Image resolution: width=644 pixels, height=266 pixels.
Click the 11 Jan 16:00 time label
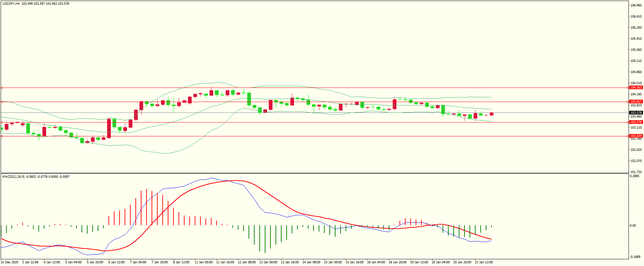[225, 262]
